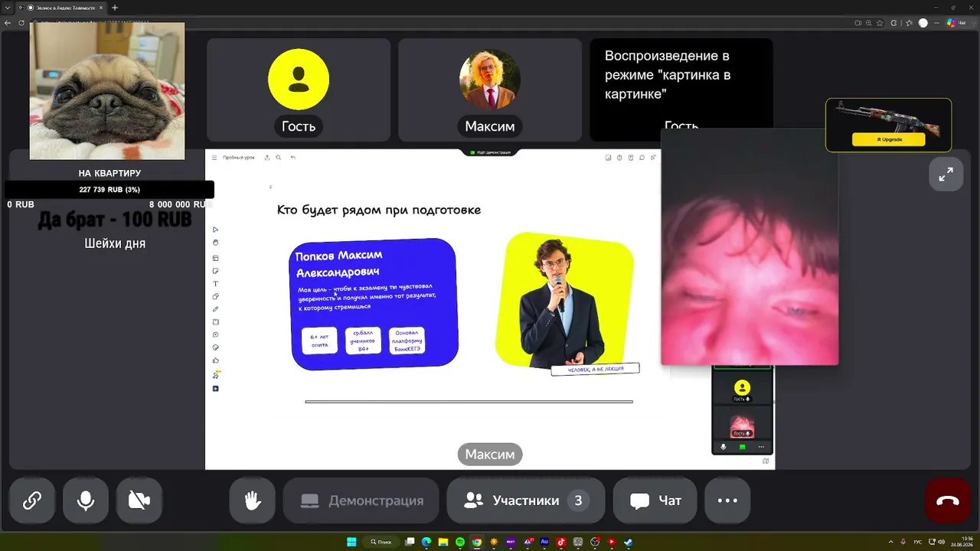Click the Демонстрация screen share button
Screen dimensions: 980x551
click(x=361, y=500)
